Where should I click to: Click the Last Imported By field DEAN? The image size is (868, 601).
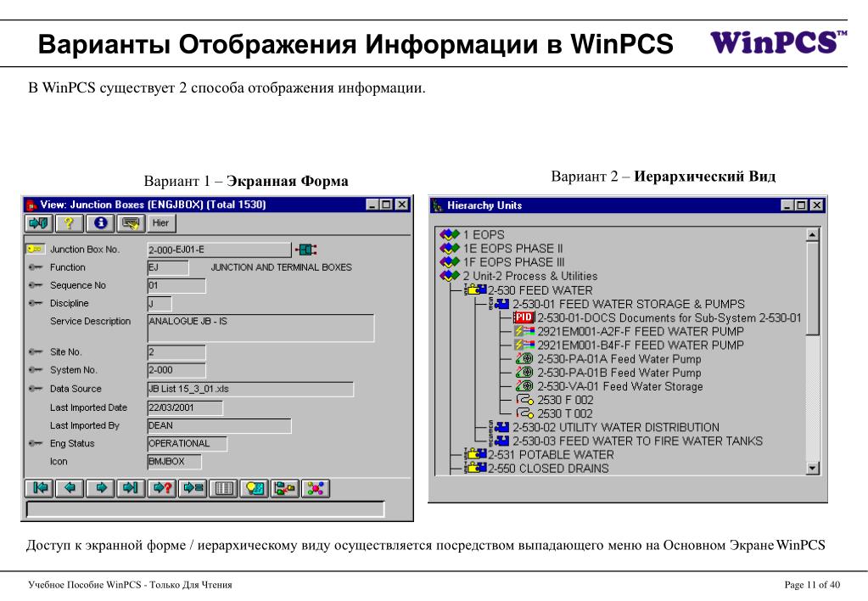(x=219, y=426)
